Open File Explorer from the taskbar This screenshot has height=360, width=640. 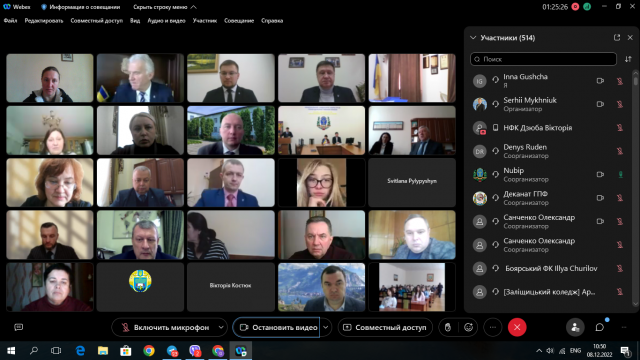coord(103,351)
